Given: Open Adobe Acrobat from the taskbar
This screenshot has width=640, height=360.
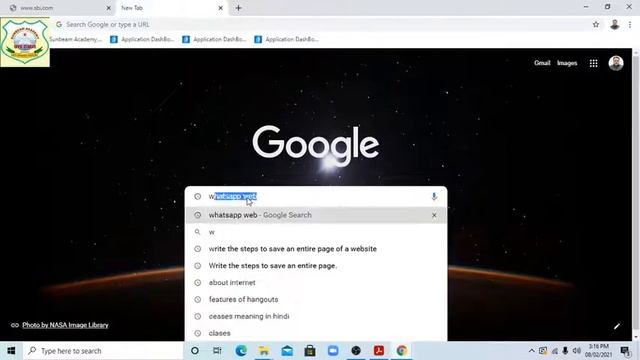Looking at the screenshot, I should [x=379, y=351].
